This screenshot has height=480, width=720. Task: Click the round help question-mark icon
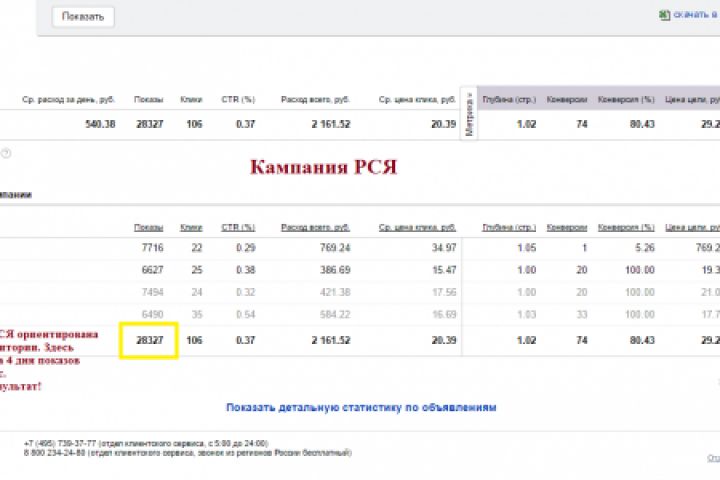6,154
